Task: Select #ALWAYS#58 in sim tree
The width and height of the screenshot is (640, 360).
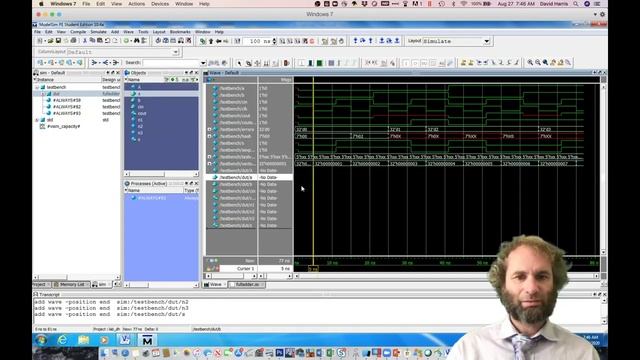Action: [x=67, y=100]
